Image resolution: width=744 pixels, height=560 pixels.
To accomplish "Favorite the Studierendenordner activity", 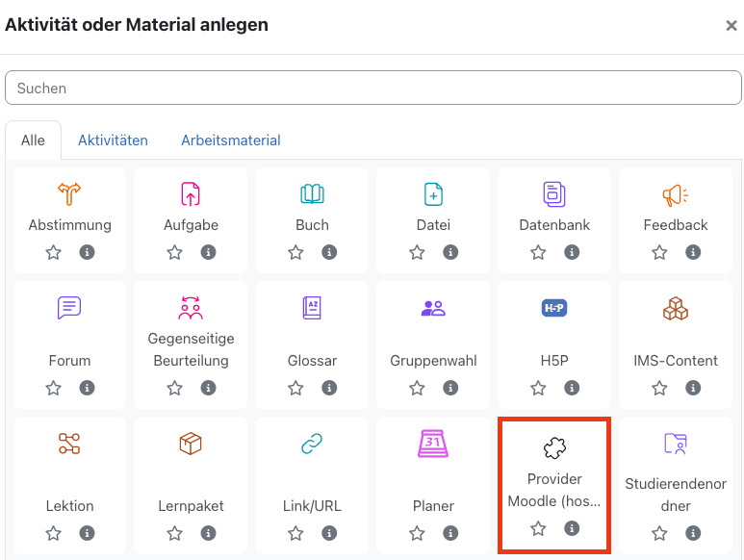I will tap(659, 533).
